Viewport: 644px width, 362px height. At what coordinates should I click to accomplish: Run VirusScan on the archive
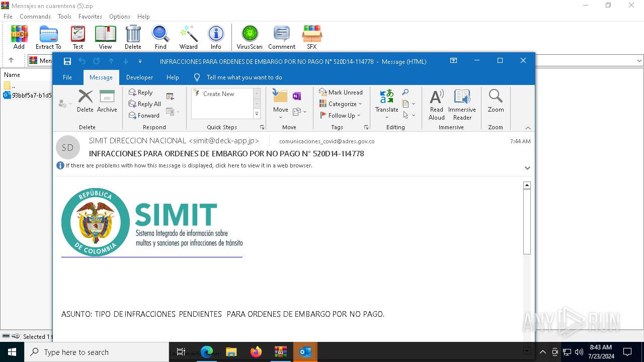pyautogui.click(x=250, y=37)
